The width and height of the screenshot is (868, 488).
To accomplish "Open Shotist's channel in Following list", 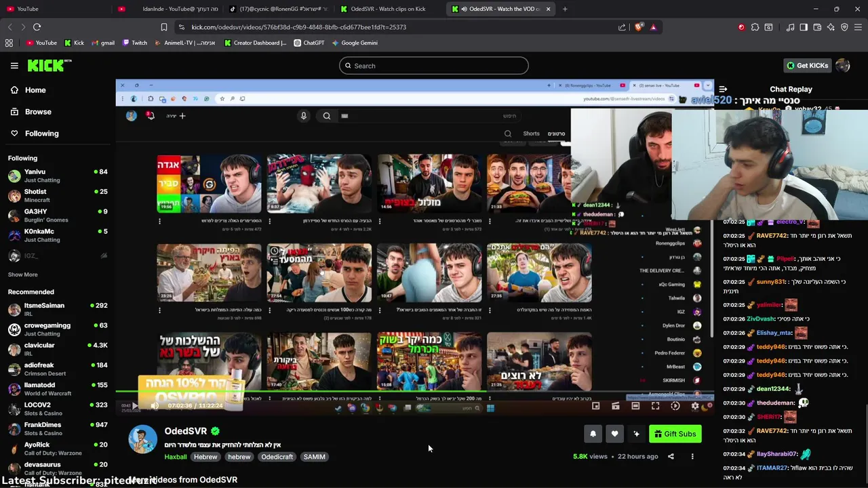I will tap(58, 195).
